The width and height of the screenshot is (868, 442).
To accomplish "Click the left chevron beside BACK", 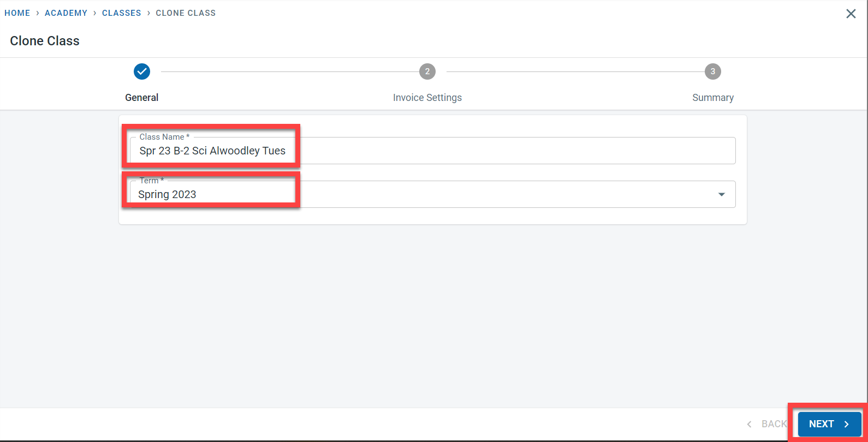I will click(750, 424).
